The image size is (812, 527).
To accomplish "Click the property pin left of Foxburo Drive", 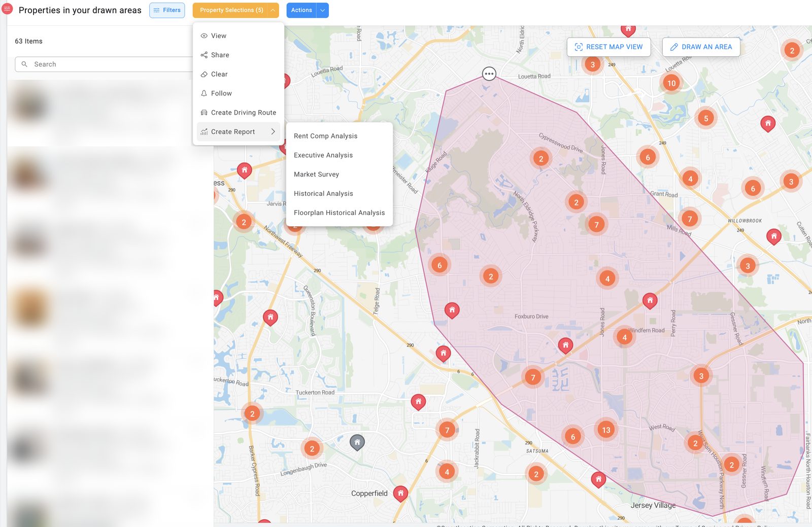I will (x=452, y=310).
